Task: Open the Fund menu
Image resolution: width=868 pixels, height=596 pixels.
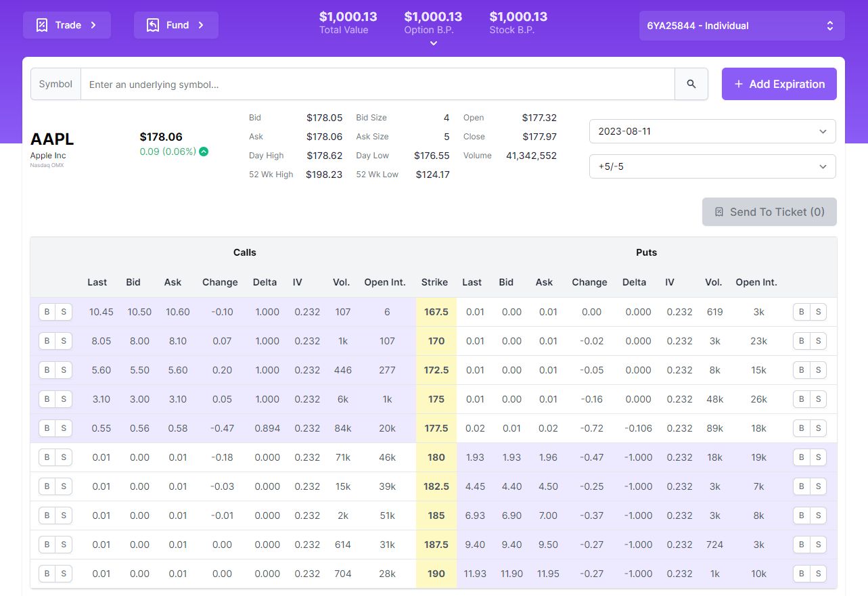Action: 176,25
